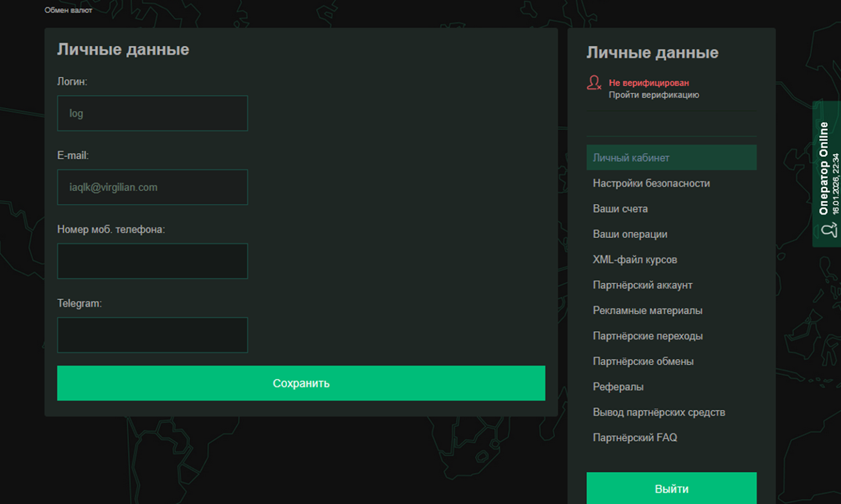Open Личный кабинет menu item

click(x=631, y=158)
